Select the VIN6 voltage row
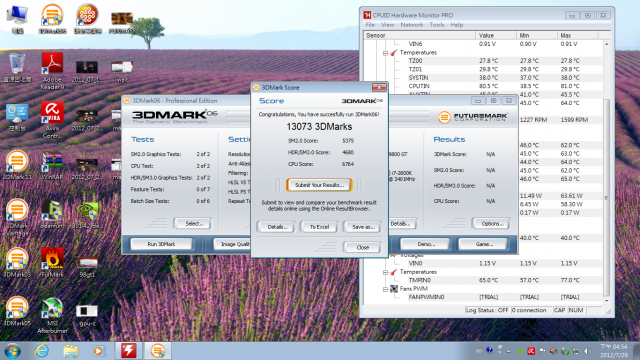This screenshot has width=640, height=360. pos(483,44)
